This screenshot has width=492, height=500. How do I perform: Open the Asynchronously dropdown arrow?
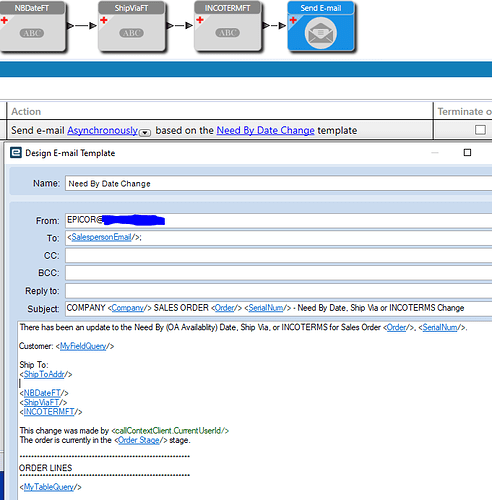pyautogui.click(x=145, y=133)
